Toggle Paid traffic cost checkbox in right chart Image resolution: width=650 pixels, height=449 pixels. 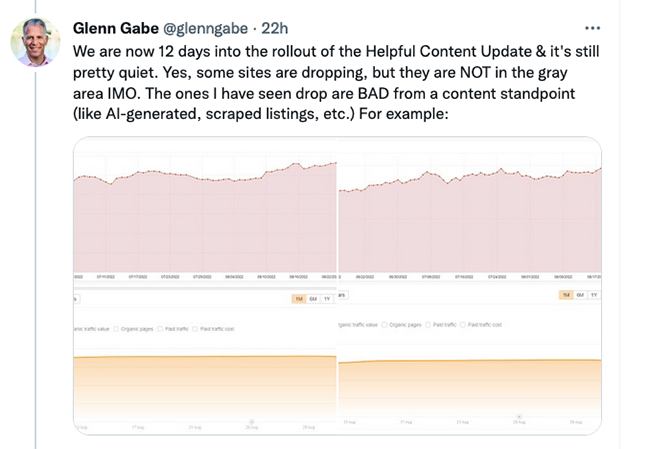click(463, 325)
